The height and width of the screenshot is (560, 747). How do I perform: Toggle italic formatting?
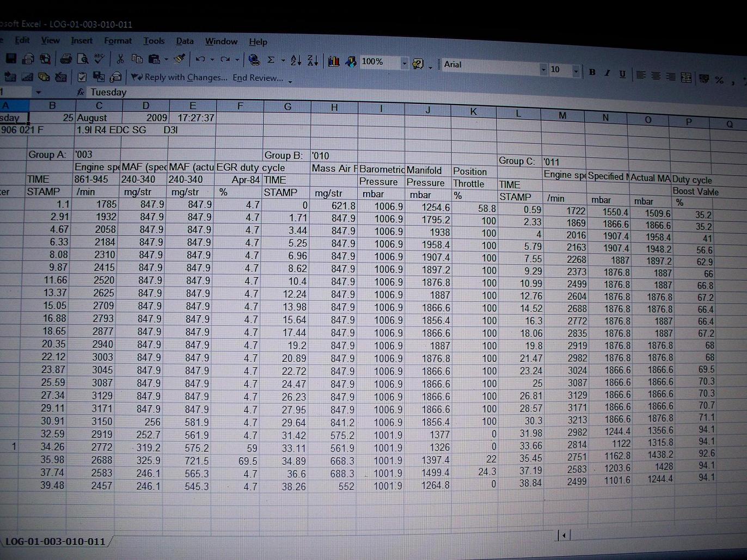point(607,73)
